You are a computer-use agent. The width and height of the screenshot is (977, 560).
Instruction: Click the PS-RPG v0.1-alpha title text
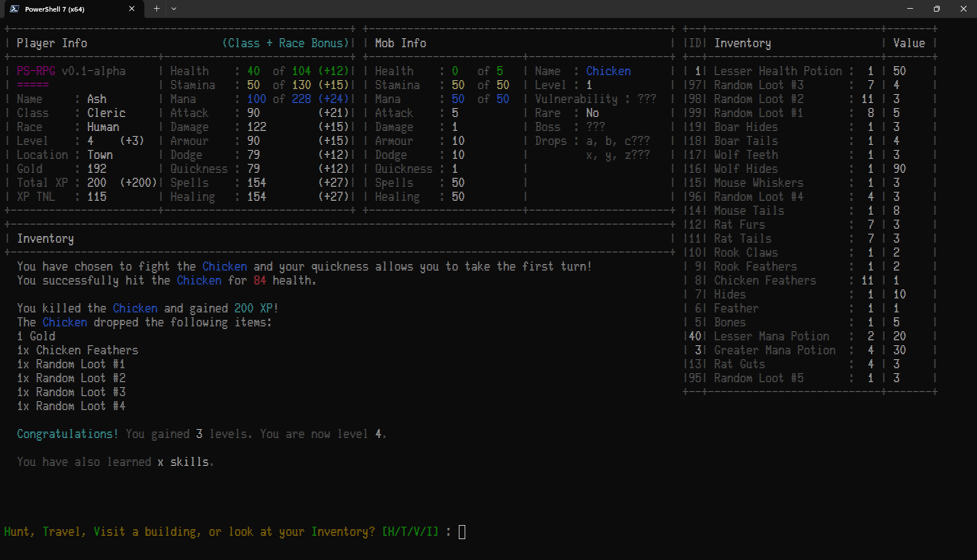tap(71, 71)
